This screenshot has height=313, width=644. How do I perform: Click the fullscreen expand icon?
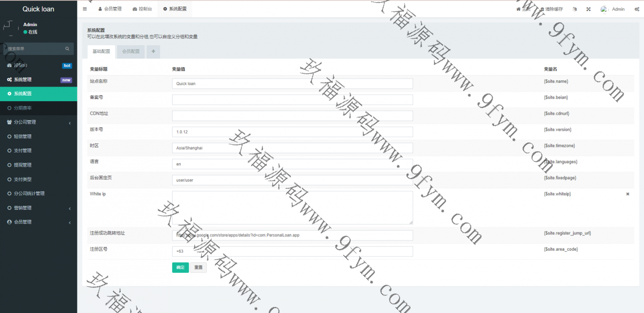[x=588, y=9]
